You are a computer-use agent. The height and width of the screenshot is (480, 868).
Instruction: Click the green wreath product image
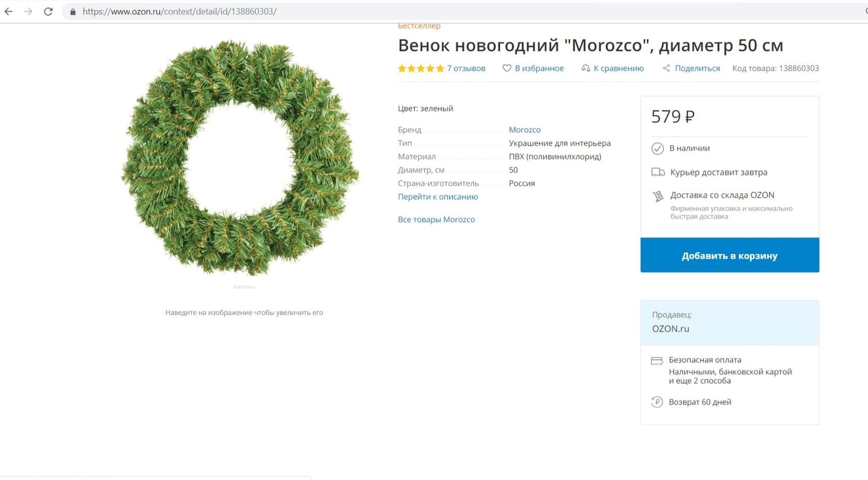[241, 158]
